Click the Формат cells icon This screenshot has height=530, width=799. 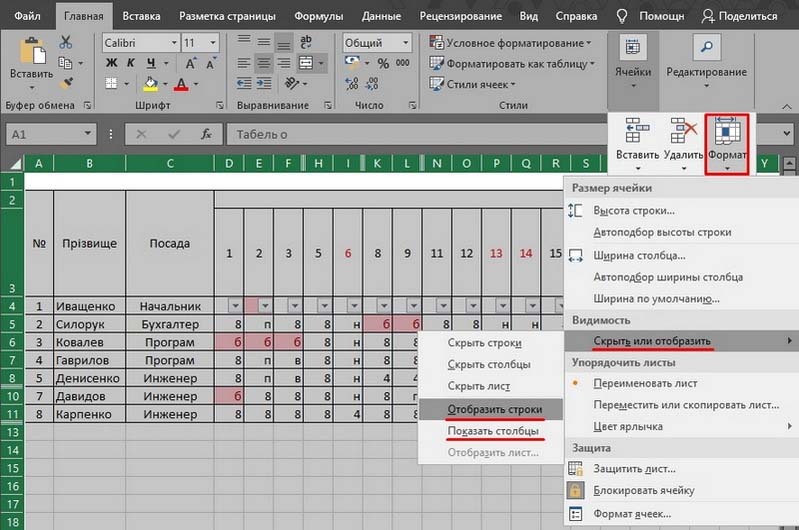[x=727, y=132]
